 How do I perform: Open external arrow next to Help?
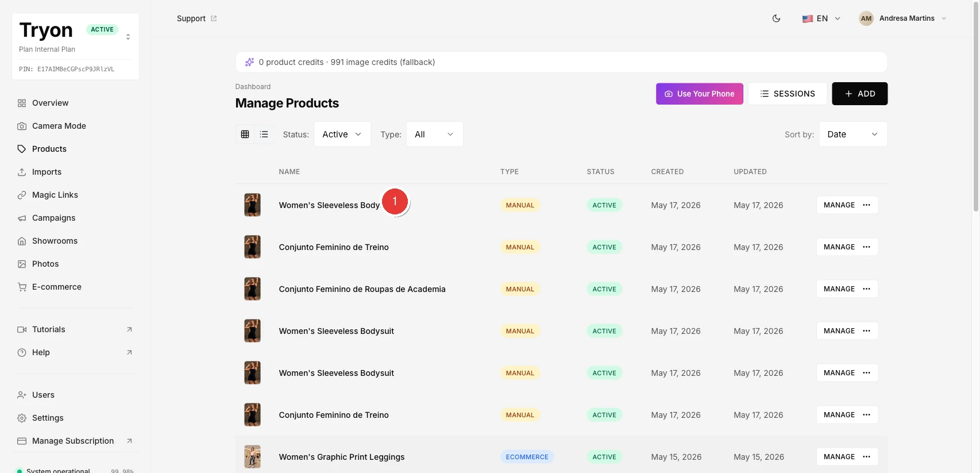129,352
